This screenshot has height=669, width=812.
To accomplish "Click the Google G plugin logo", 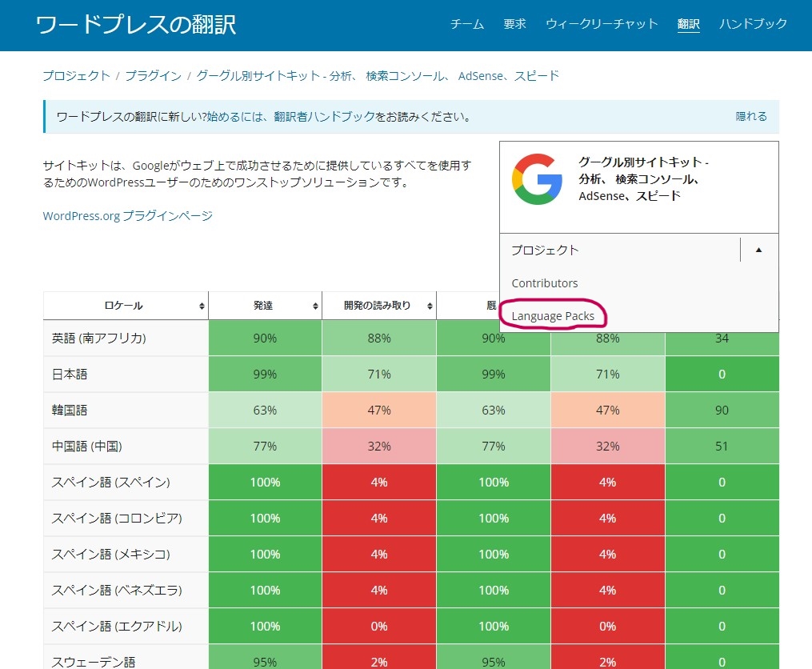I will 537,179.
